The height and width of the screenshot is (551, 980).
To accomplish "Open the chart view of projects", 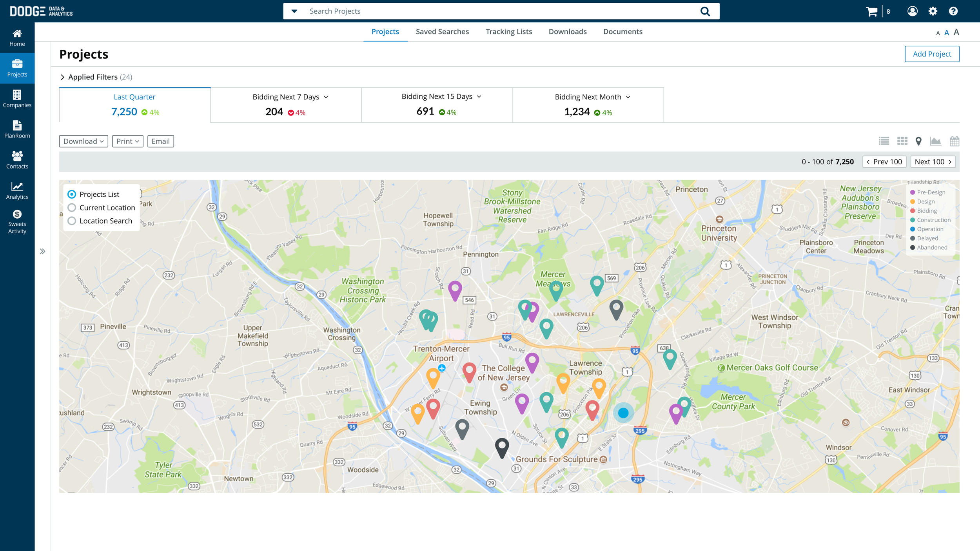I will tap(936, 141).
